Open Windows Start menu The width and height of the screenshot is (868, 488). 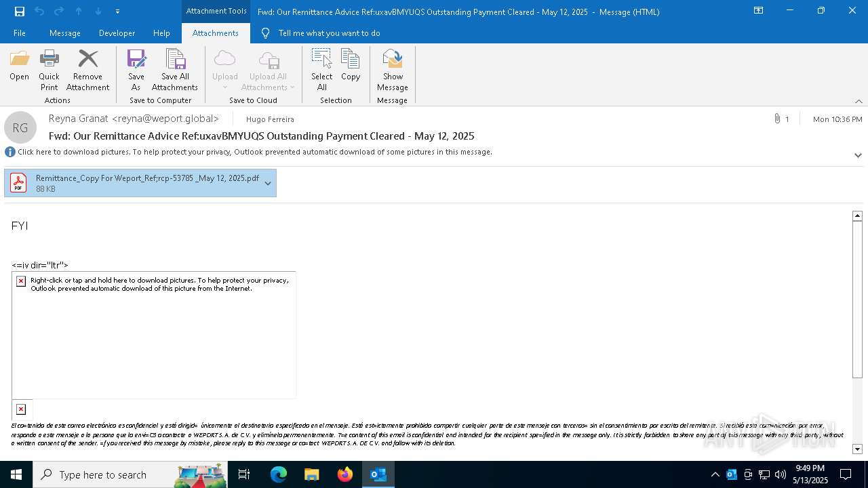16,474
